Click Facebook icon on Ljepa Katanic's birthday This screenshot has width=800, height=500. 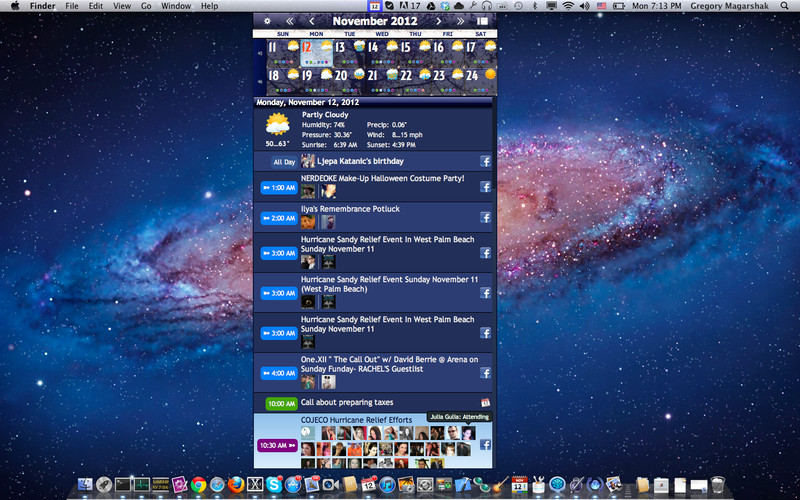pyautogui.click(x=485, y=162)
